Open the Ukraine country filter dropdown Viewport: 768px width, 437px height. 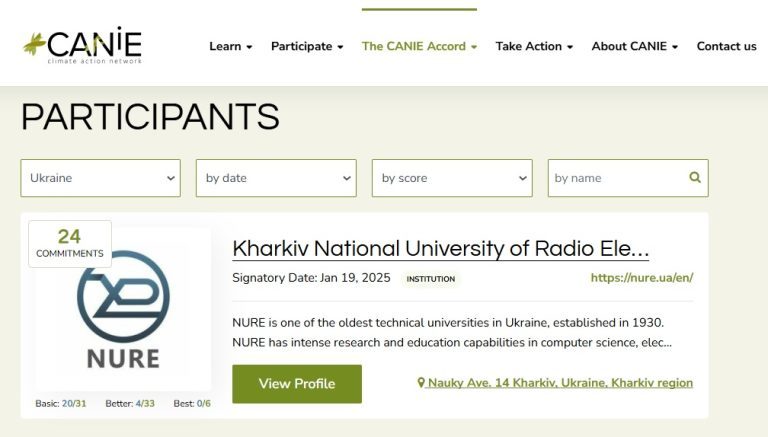click(101, 178)
